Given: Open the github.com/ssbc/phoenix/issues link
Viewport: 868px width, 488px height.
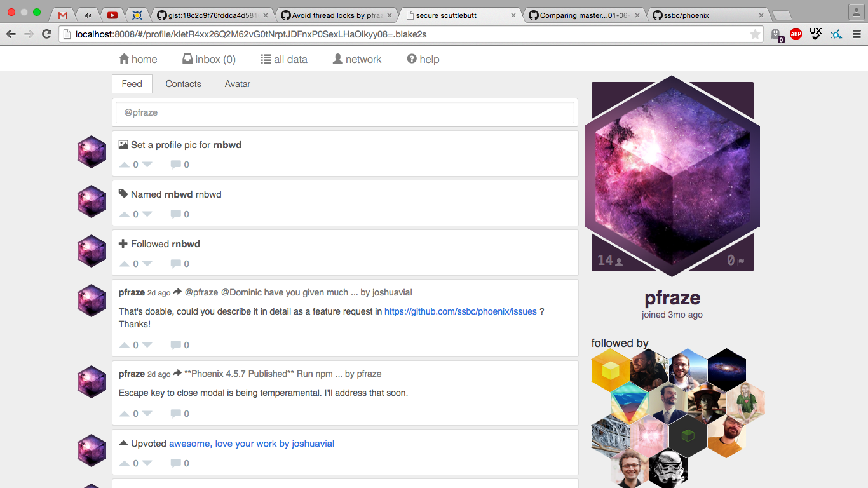Looking at the screenshot, I should 461,311.
